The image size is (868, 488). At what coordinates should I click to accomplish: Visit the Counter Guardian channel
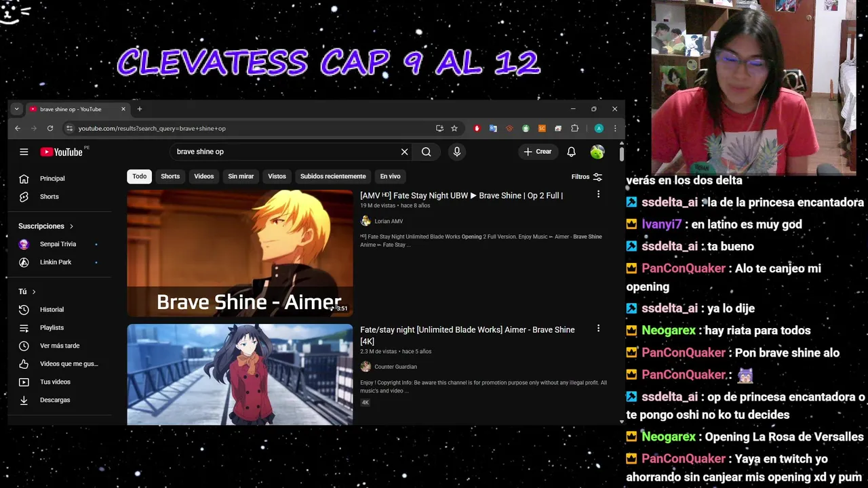coord(395,367)
